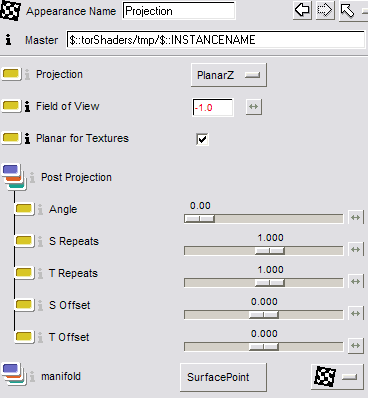
Task: Click the Appearance Name input field
Action: pyautogui.click(x=179, y=11)
